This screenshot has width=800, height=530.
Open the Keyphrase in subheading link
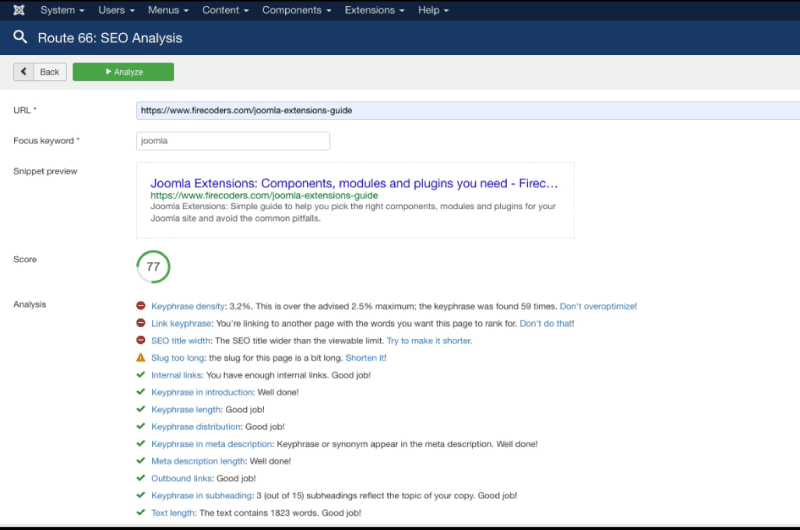[202, 495]
